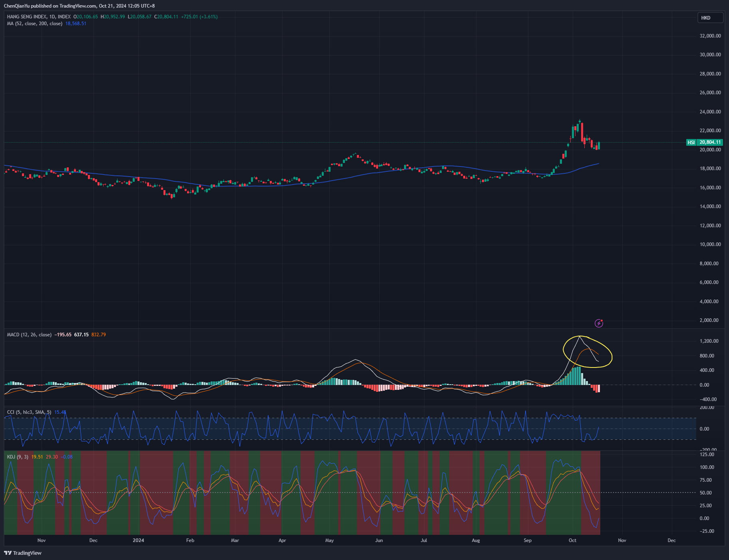Click the TradingView logo
The width and height of the screenshot is (729, 560).
[x=23, y=553]
